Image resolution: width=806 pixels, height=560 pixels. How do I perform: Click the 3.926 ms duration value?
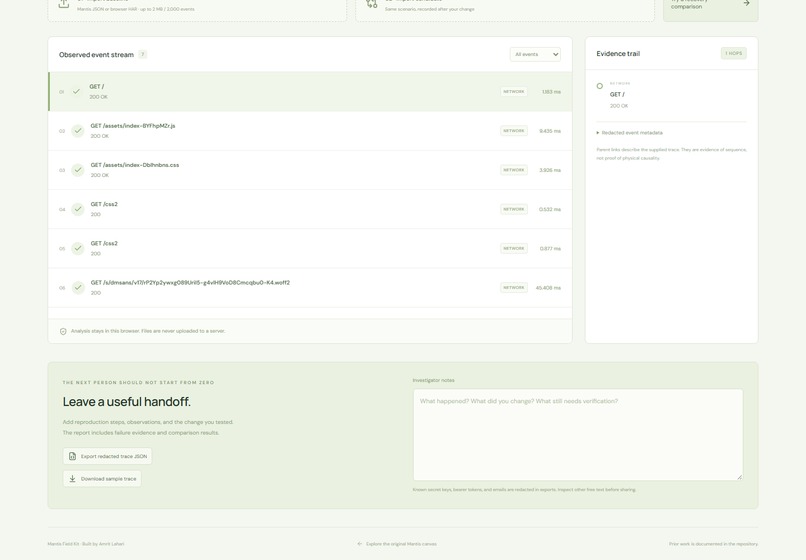[550, 170]
